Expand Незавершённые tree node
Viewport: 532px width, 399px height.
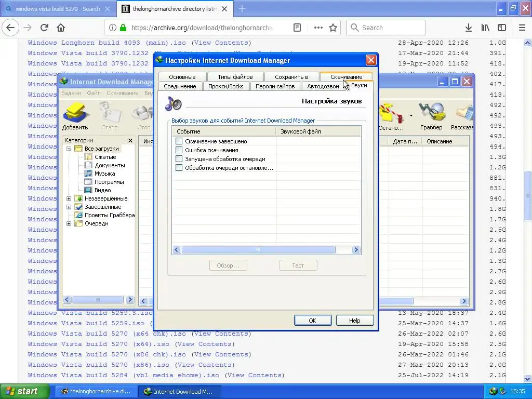click(x=69, y=198)
